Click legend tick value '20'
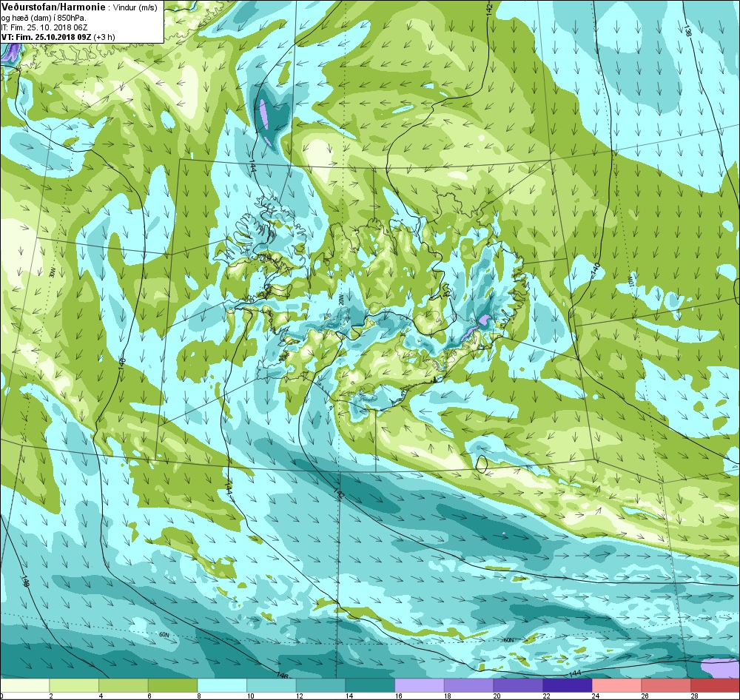 pos(497,696)
